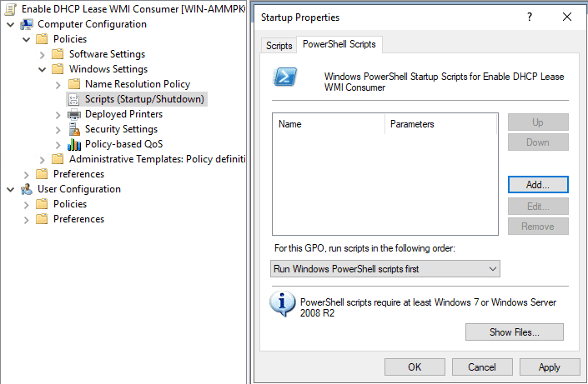The image size is (588, 384).
Task: Collapse the User Configuration node
Action: pos(11,190)
